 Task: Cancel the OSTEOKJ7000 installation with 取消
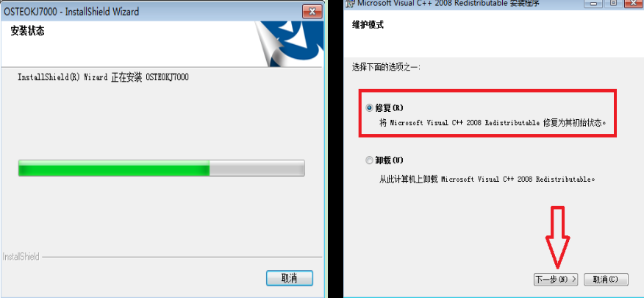pyautogui.click(x=290, y=278)
